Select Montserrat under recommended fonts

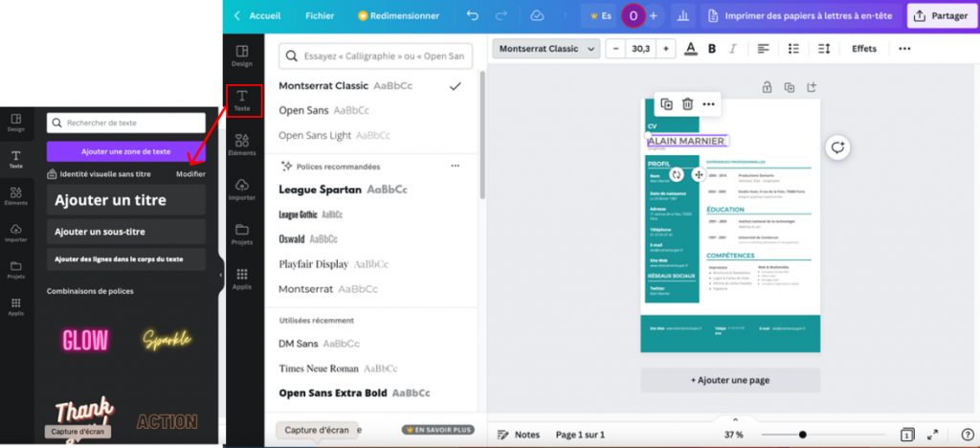pos(370,289)
